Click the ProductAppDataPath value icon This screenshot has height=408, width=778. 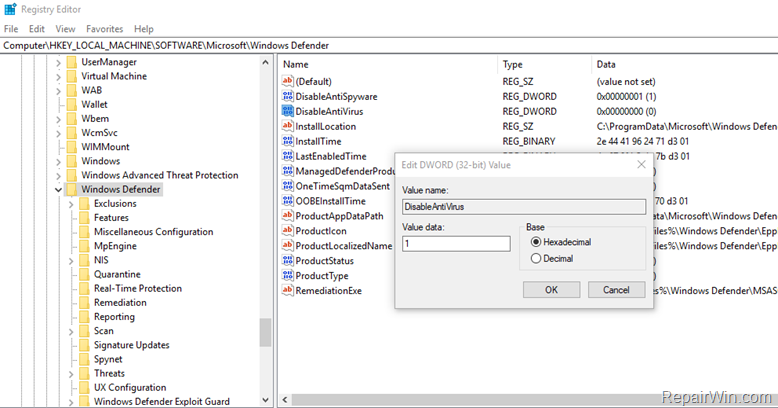(287, 216)
